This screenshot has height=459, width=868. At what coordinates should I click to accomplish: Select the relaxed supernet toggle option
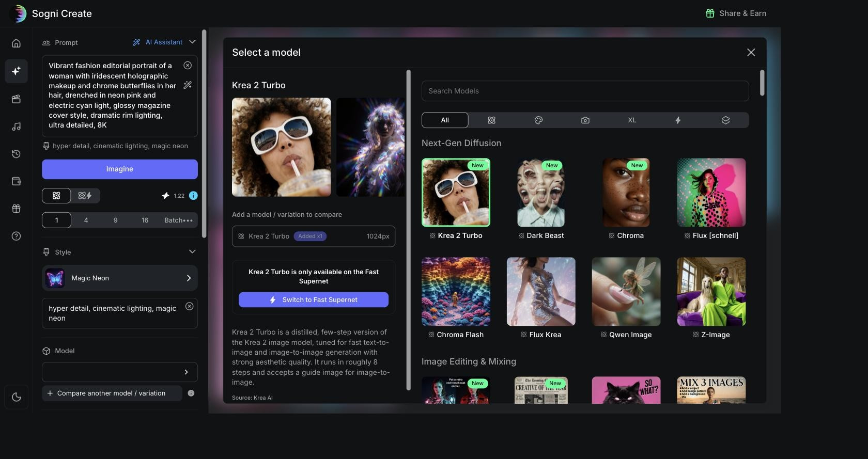click(56, 196)
